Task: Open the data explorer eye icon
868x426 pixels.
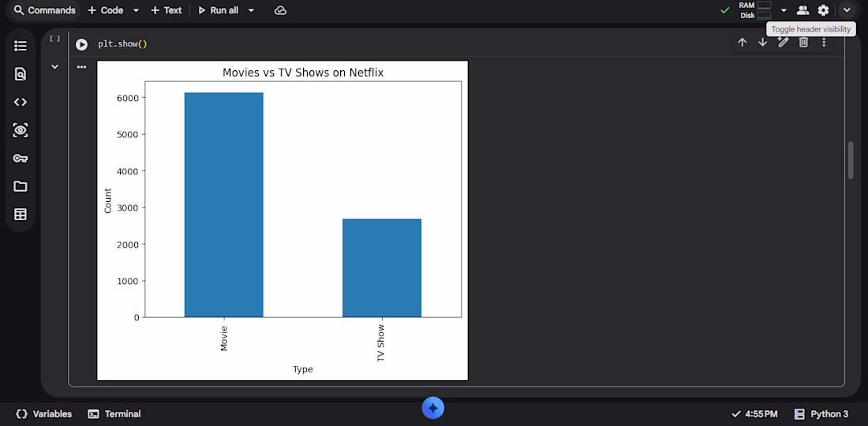Action: point(21,131)
